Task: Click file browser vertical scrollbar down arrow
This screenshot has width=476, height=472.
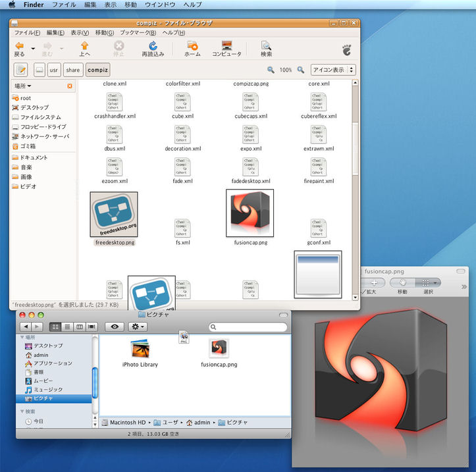Action: 355,298
